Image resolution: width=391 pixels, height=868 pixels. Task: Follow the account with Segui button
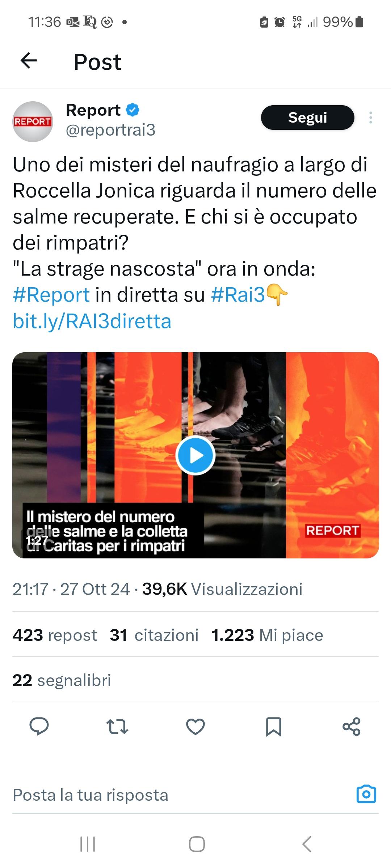click(x=307, y=118)
